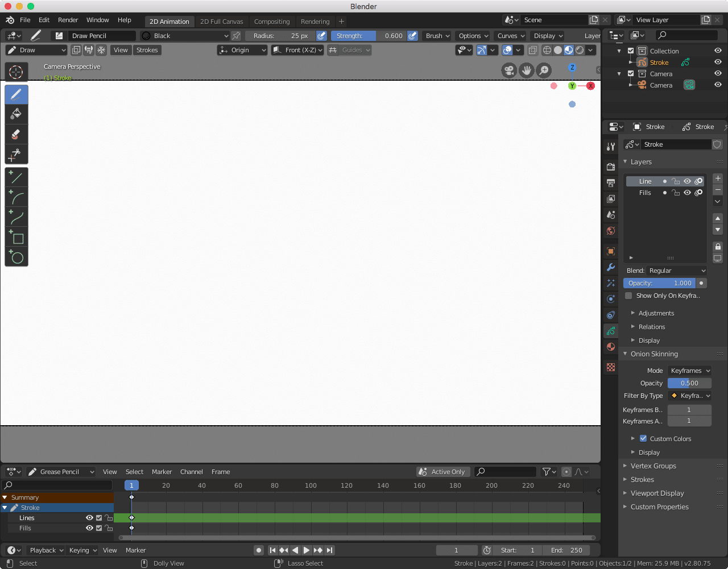
Task: Remove the active grease pencil layer
Action: coord(718,190)
